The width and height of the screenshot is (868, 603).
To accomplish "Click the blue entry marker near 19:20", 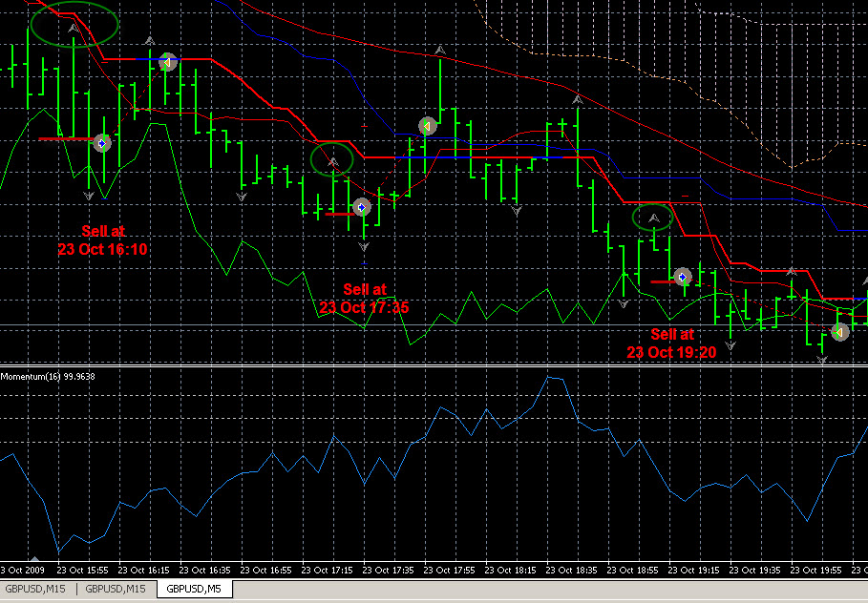I will (x=683, y=277).
